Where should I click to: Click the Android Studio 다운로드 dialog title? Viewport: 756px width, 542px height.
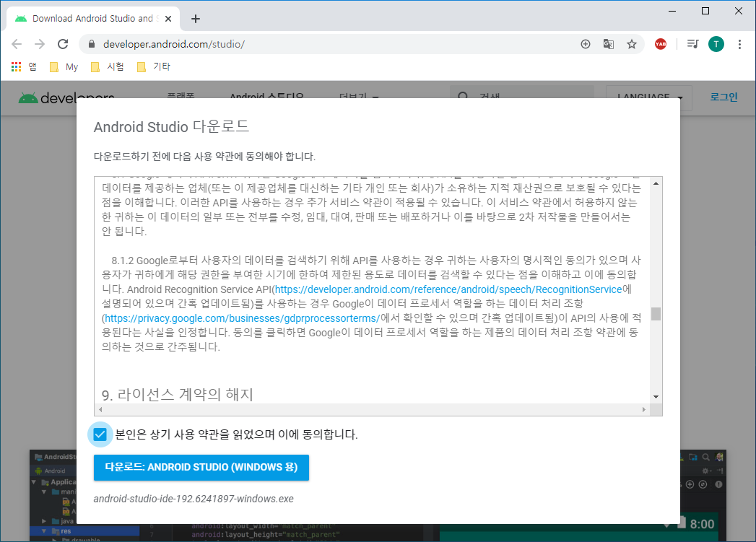point(171,127)
